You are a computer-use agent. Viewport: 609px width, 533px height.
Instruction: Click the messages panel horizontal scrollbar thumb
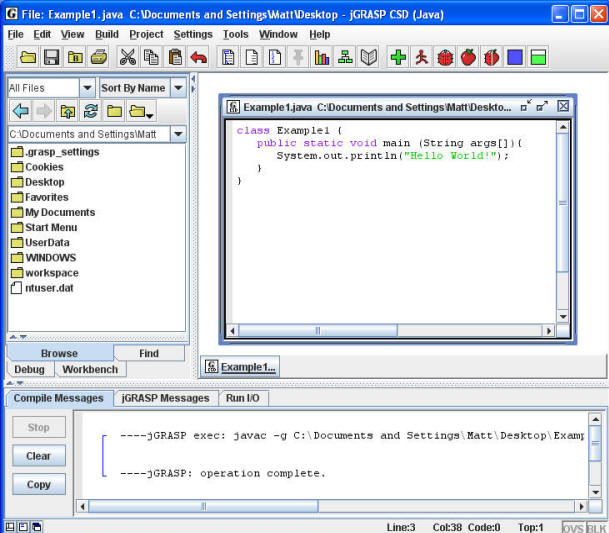203,506
